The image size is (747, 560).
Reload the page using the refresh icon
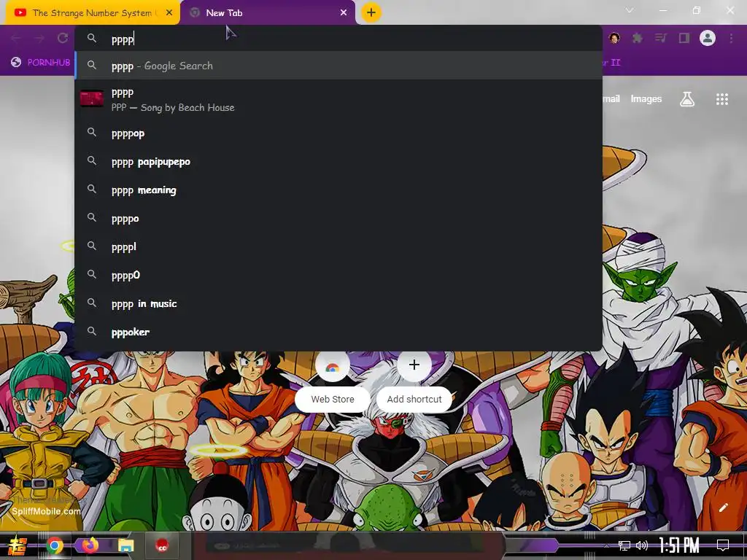pos(63,38)
